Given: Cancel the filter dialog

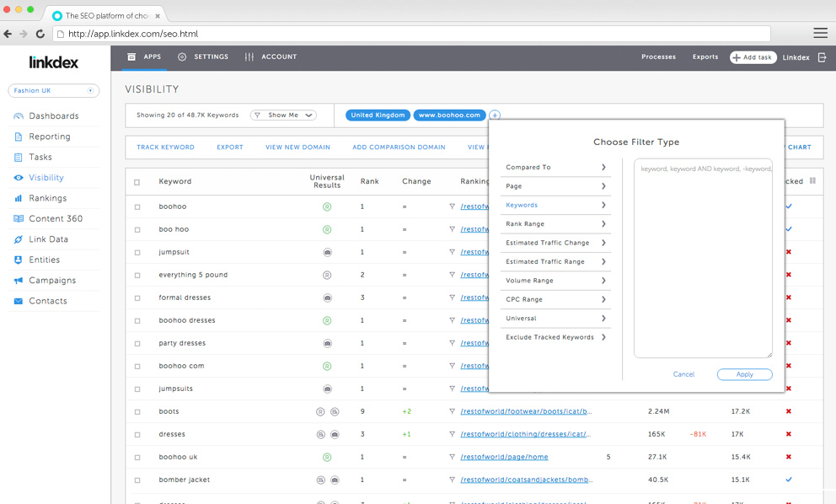Looking at the screenshot, I should point(683,374).
